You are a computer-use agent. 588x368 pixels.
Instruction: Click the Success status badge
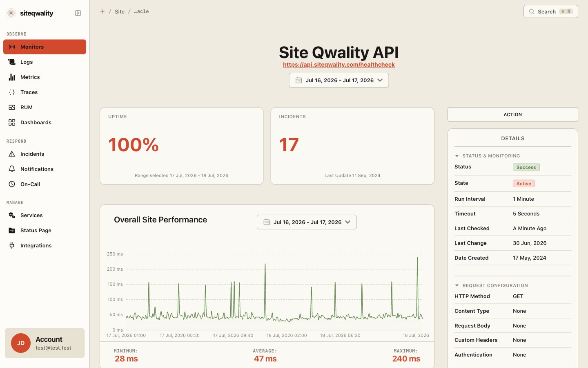pos(526,167)
